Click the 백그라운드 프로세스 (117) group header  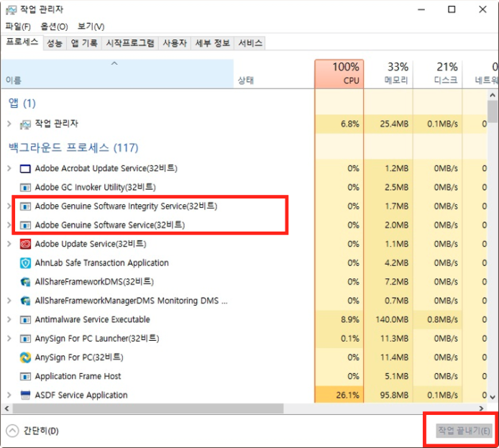[x=73, y=148]
